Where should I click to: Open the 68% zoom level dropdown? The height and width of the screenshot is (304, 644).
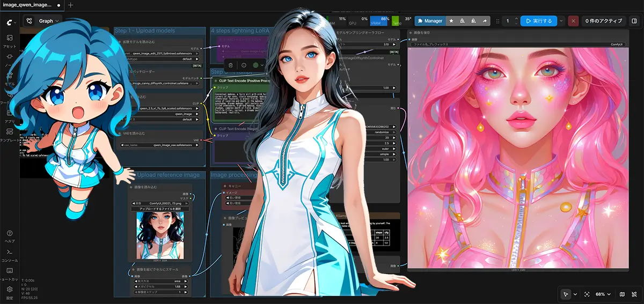click(603, 294)
